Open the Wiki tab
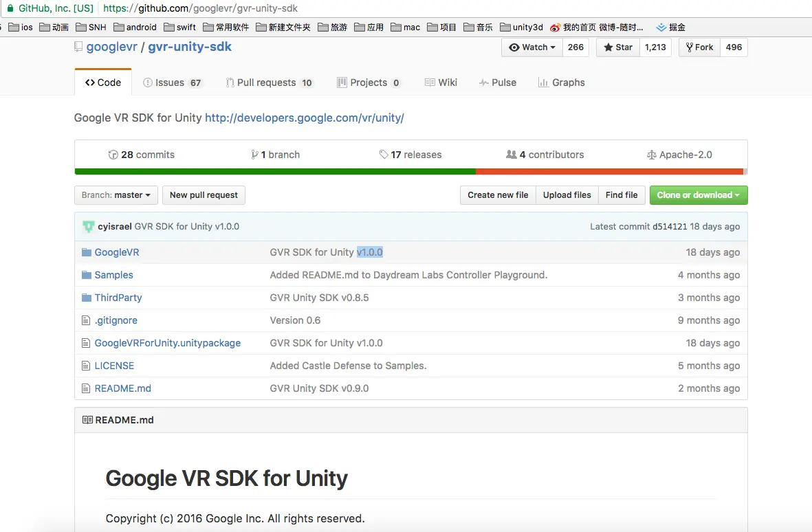Viewport: 812px width, 532px height. (x=441, y=82)
